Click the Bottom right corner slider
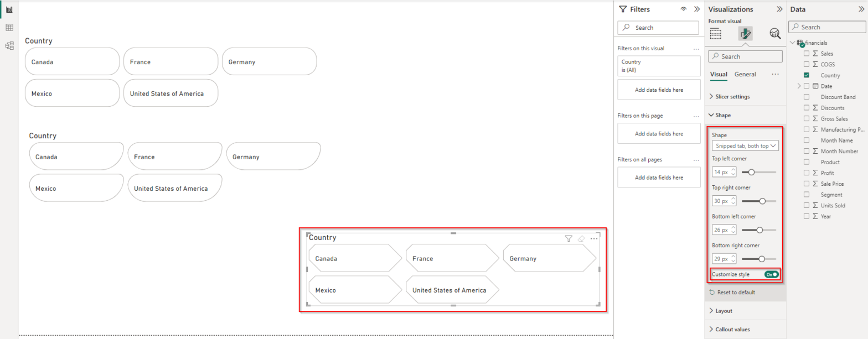Viewport: 868px width, 339px height. 759,259
